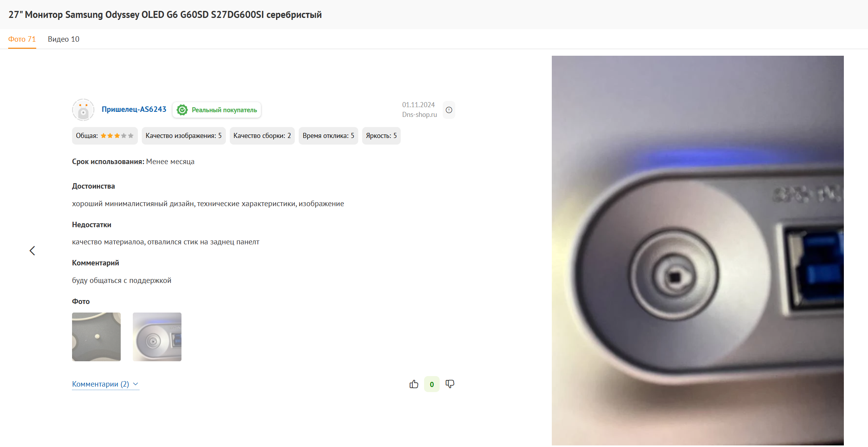Click the large monitor joystick photo
Screen dimensions: 868x447
coord(697,251)
